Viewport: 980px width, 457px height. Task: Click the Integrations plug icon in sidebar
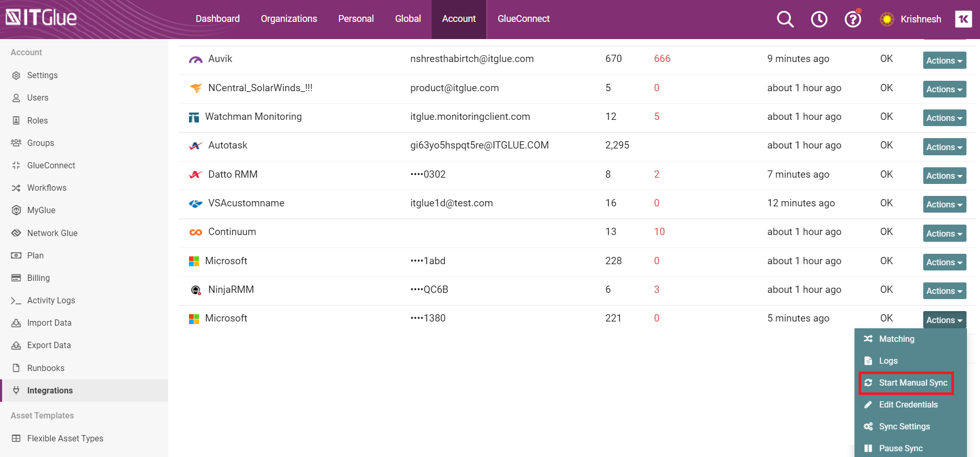point(16,390)
